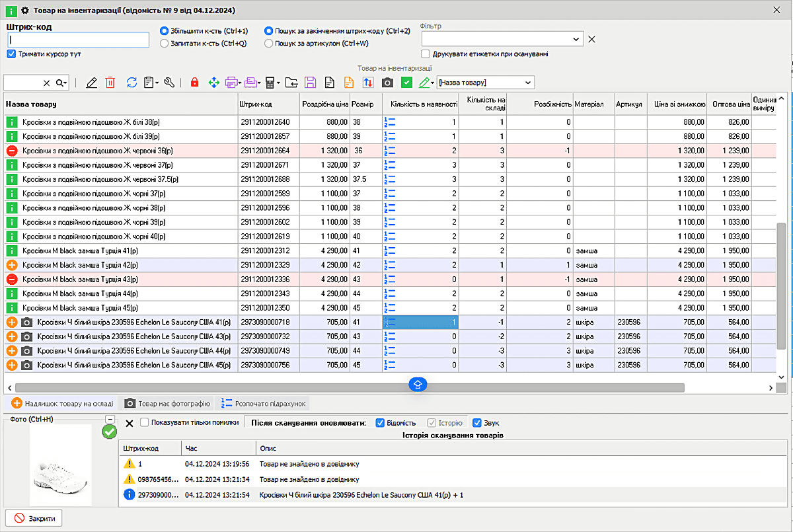Click the green checkmark toolbar icon
793x532 pixels.
(x=407, y=83)
